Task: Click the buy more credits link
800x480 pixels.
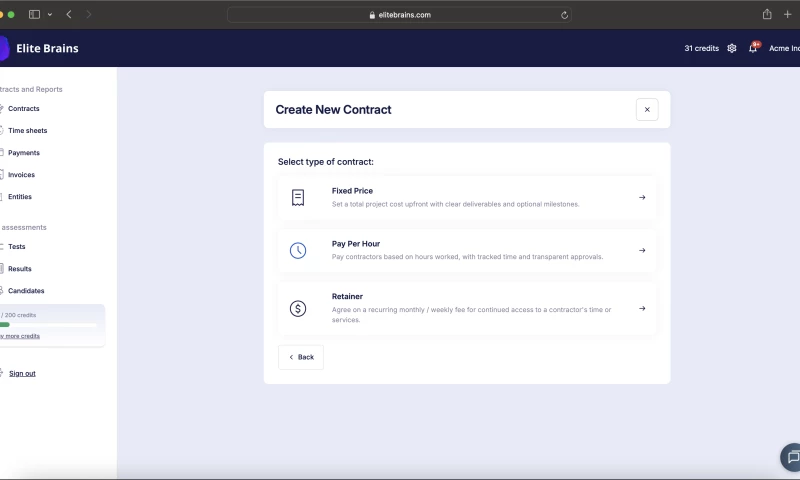Action: point(20,336)
